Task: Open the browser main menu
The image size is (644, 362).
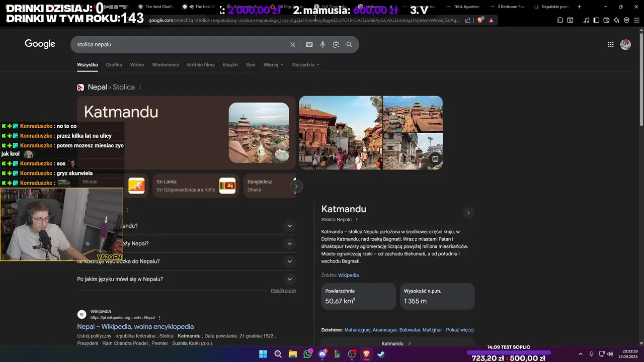Action: 636,20
